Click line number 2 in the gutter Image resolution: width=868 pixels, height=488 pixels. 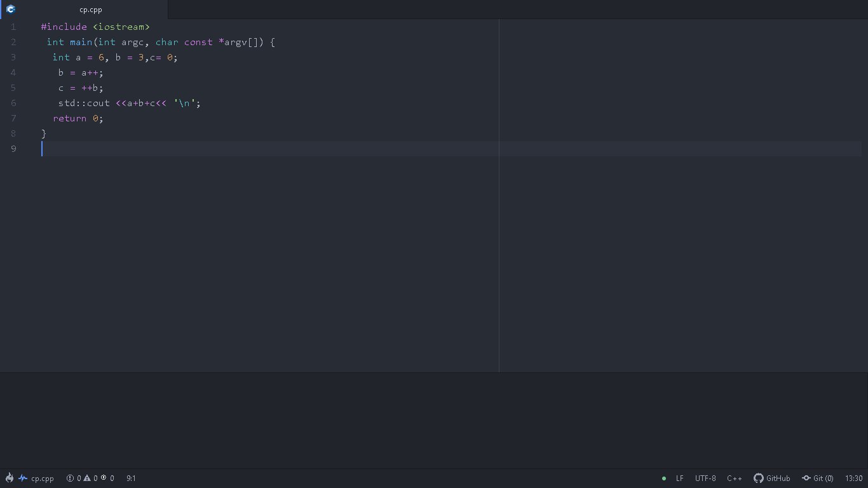point(13,42)
